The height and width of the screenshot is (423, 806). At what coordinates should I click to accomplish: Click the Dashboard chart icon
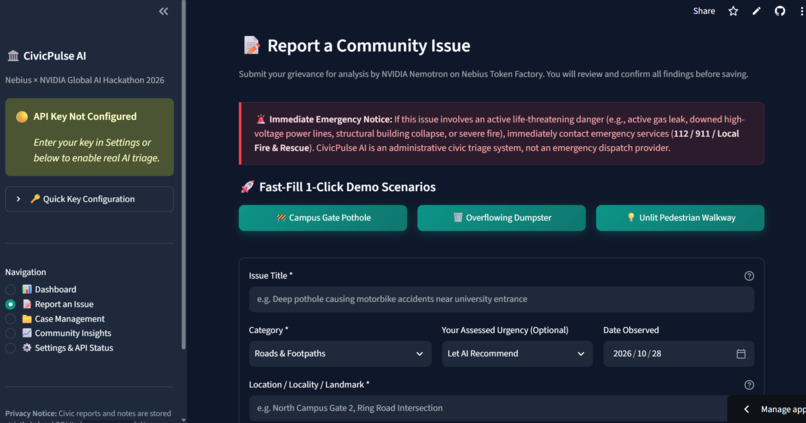click(27, 289)
